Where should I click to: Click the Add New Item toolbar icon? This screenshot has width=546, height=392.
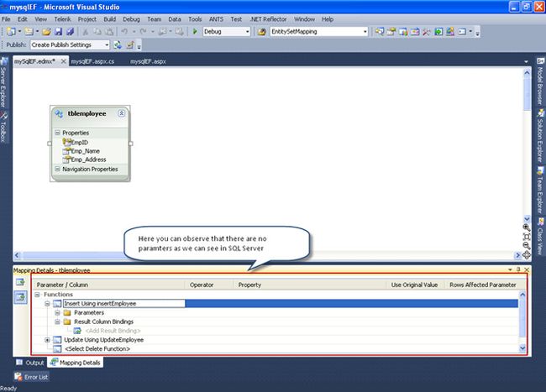29,32
